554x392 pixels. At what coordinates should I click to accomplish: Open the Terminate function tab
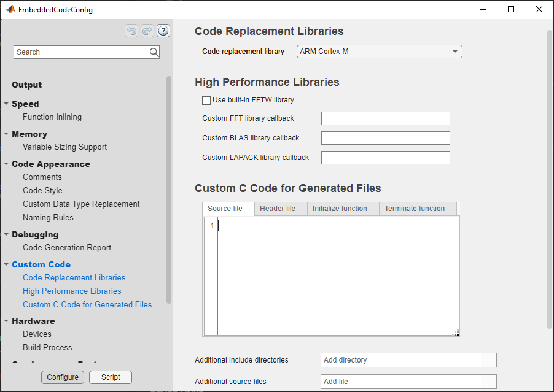[415, 209]
